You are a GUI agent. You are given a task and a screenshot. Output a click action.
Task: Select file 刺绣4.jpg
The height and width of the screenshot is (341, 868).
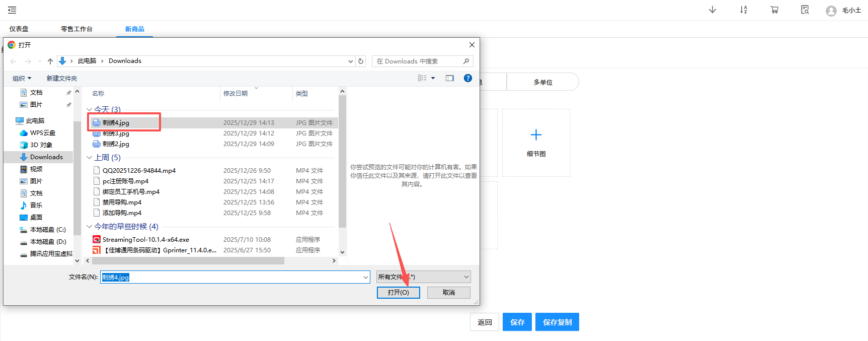pos(116,123)
